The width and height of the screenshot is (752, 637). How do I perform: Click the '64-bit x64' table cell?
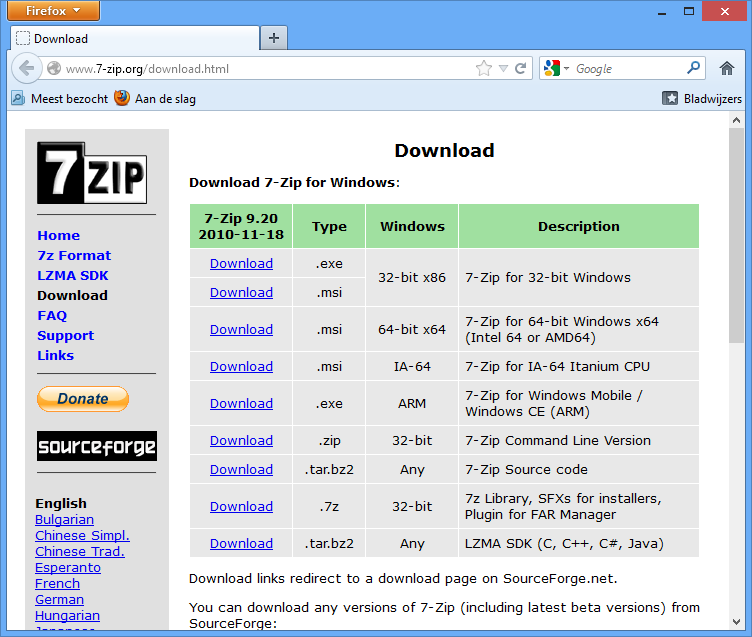pos(412,330)
